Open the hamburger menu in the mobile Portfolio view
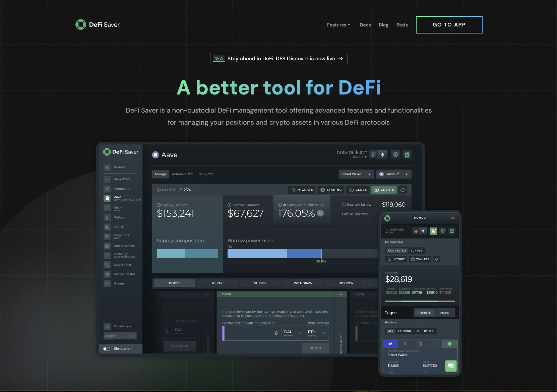This screenshot has height=392, width=557. pyautogui.click(x=452, y=218)
